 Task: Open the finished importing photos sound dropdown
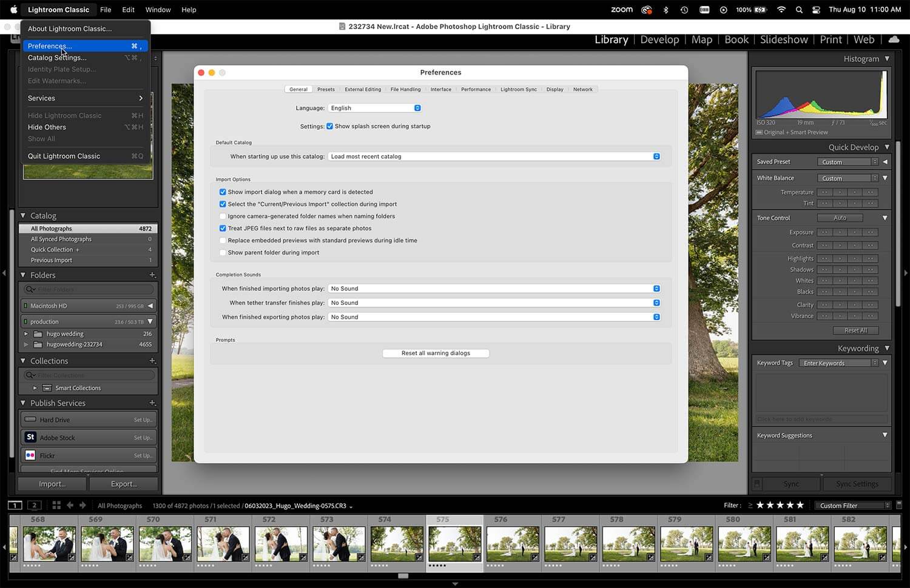point(494,289)
